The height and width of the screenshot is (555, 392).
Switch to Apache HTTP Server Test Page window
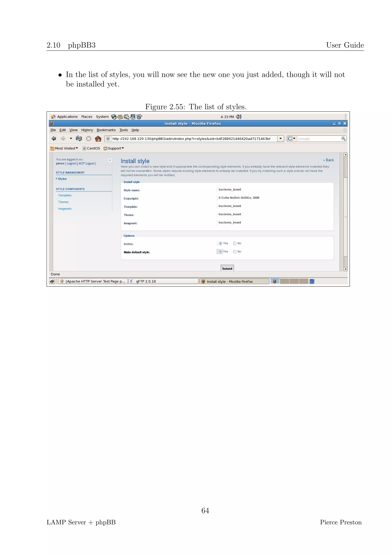[x=93, y=281]
